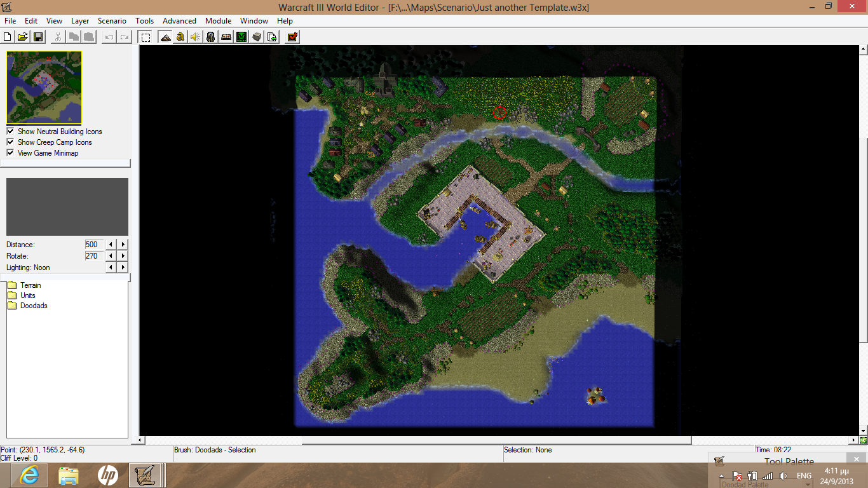Open the Terrain Editor mountain icon
The height and width of the screenshot is (488, 868).
(x=165, y=37)
